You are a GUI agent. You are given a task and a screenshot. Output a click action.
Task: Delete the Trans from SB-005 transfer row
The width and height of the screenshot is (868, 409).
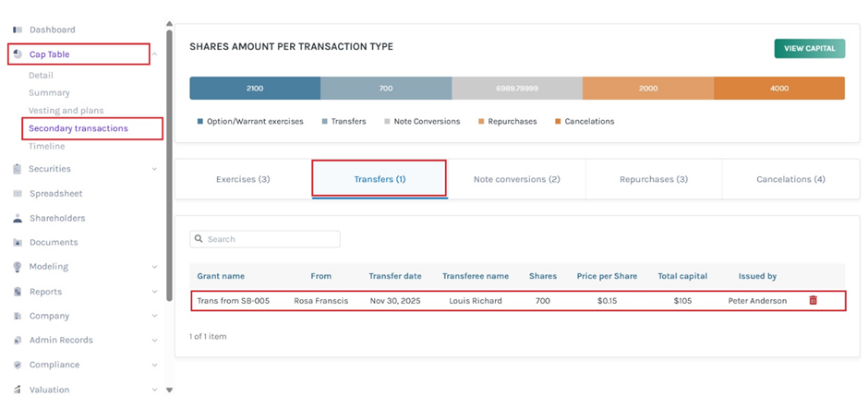click(813, 301)
